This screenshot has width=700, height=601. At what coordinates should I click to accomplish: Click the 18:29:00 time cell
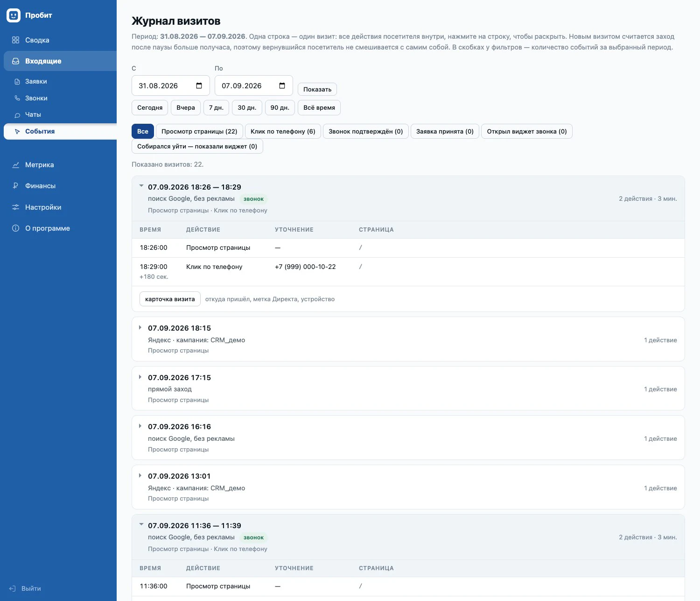tap(154, 267)
